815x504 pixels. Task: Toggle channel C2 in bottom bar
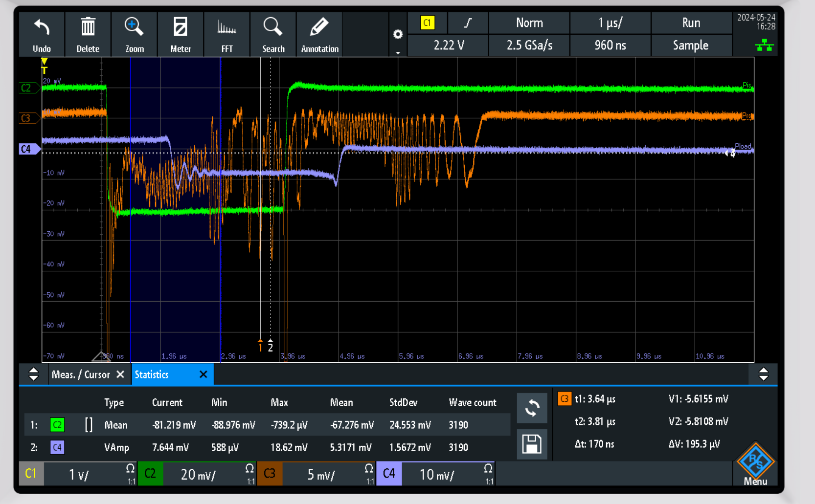150,474
